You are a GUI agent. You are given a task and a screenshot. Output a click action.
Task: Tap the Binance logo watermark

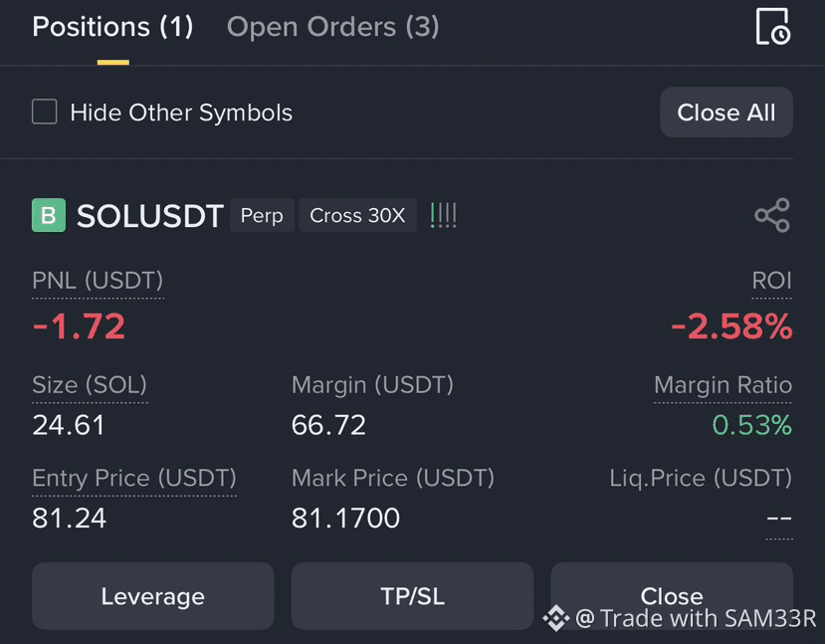(556, 618)
